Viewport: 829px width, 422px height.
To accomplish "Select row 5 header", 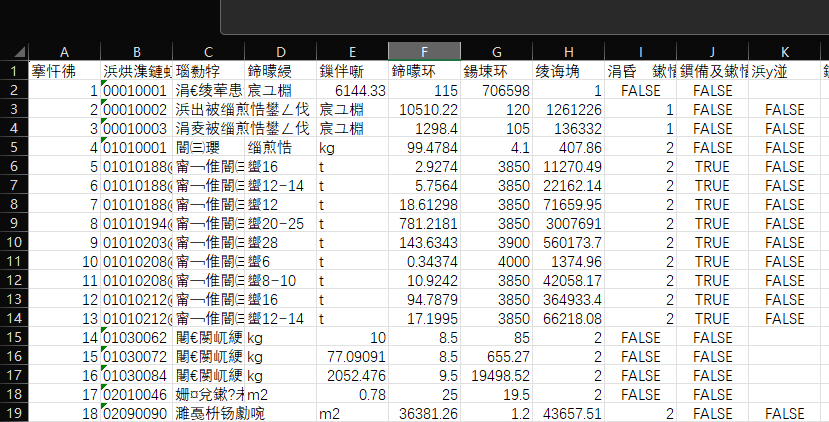I will click(14, 147).
